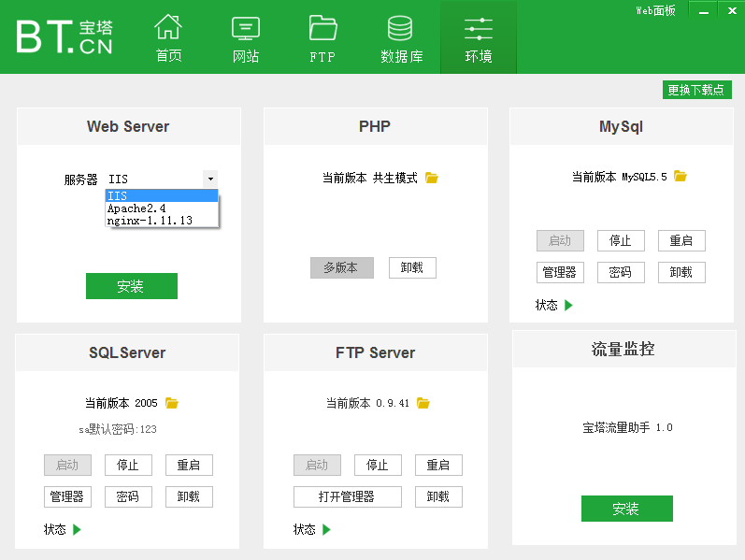Click 卸载 in the MySql panel
745x560 pixels.
[x=681, y=272]
